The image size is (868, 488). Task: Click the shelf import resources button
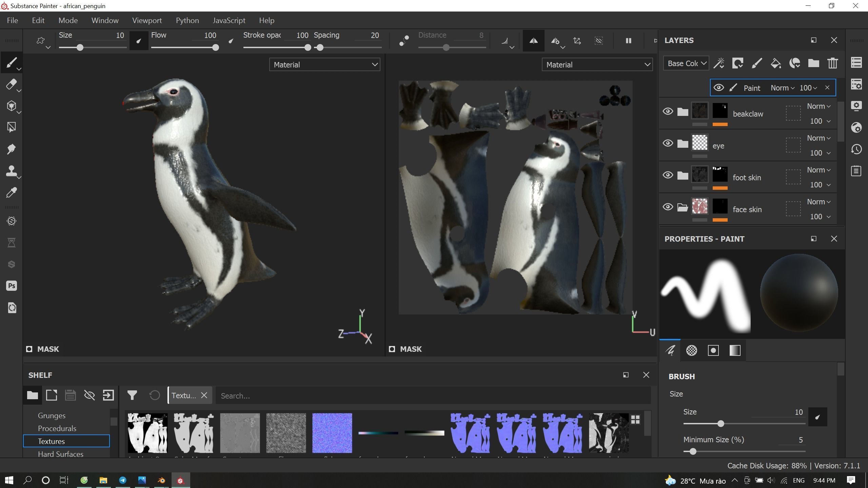(108, 395)
